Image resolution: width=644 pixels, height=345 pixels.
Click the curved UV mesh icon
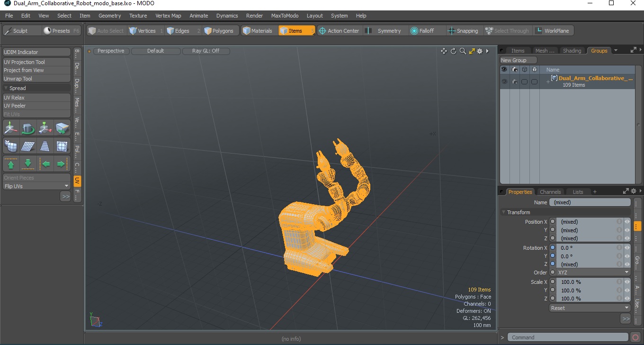click(11, 145)
